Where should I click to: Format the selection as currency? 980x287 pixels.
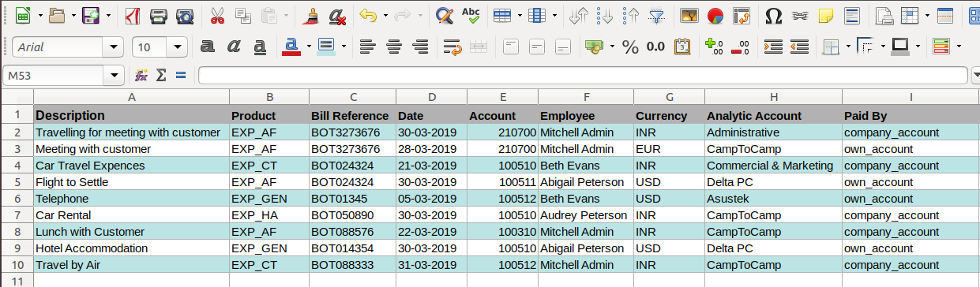594,47
